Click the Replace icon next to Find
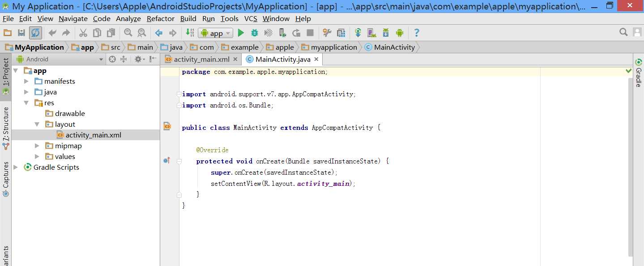The height and width of the screenshot is (266, 644). point(141,33)
